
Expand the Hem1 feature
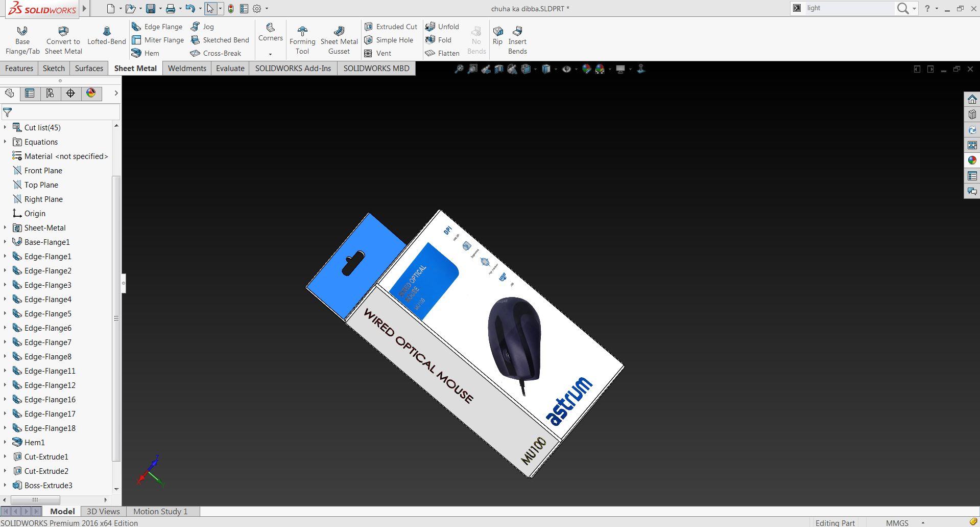pyautogui.click(x=5, y=442)
